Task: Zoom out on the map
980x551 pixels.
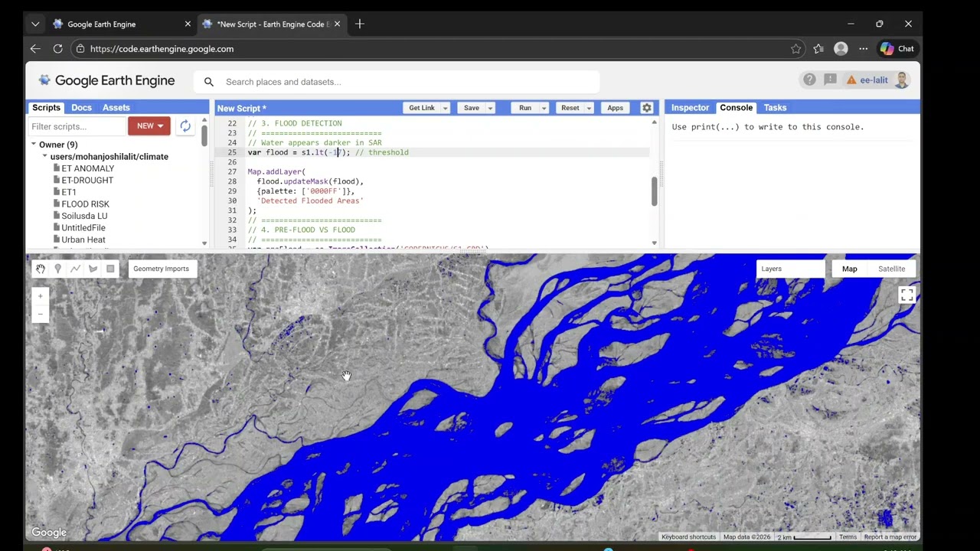Action: coord(41,314)
